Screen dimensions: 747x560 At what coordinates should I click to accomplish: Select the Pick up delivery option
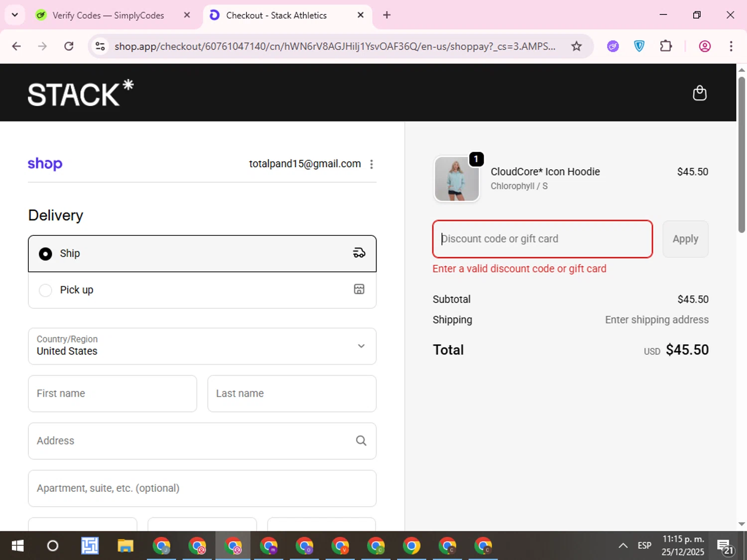pyautogui.click(x=202, y=290)
